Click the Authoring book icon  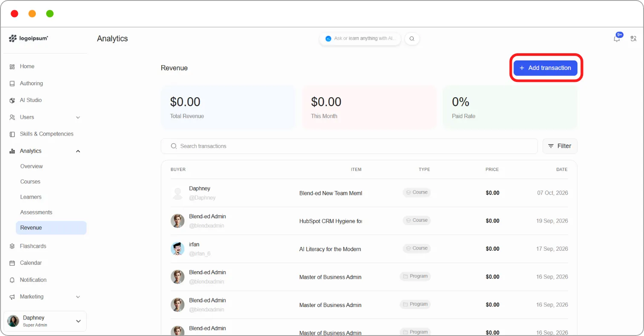[12, 84]
